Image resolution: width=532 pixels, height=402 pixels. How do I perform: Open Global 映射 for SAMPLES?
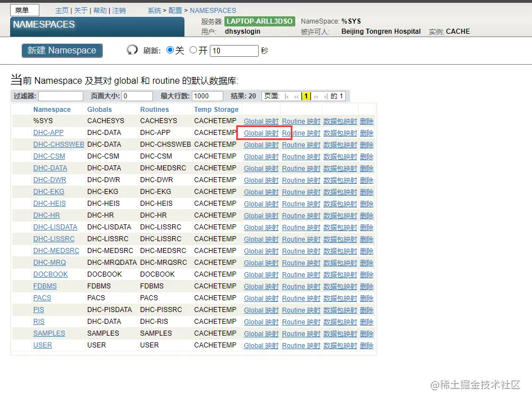pyautogui.click(x=262, y=334)
